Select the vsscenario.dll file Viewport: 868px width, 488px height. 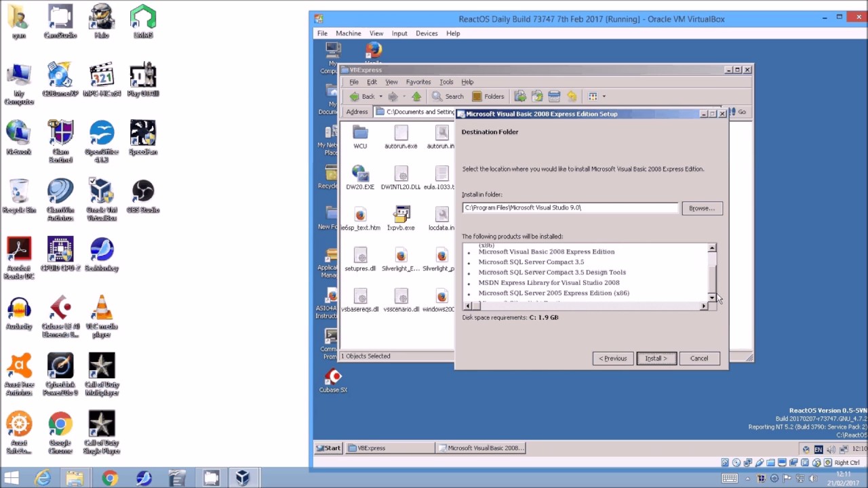pos(401,300)
